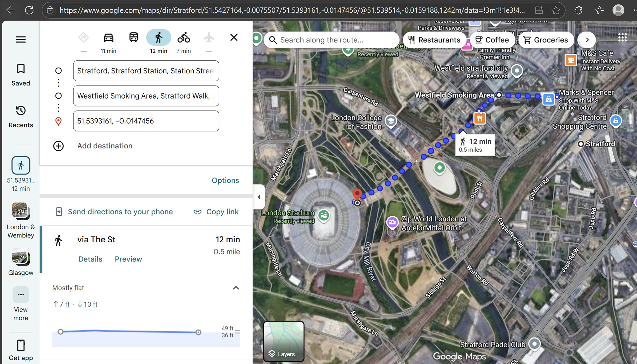Screen dimensions: 637x364
Task: Show more category chips arrow
Action: [587, 40]
